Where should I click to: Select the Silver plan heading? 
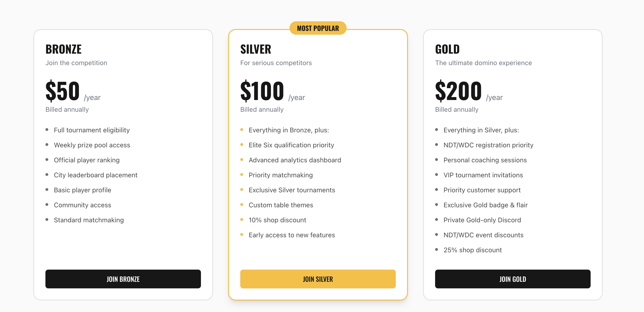tap(255, 49)
